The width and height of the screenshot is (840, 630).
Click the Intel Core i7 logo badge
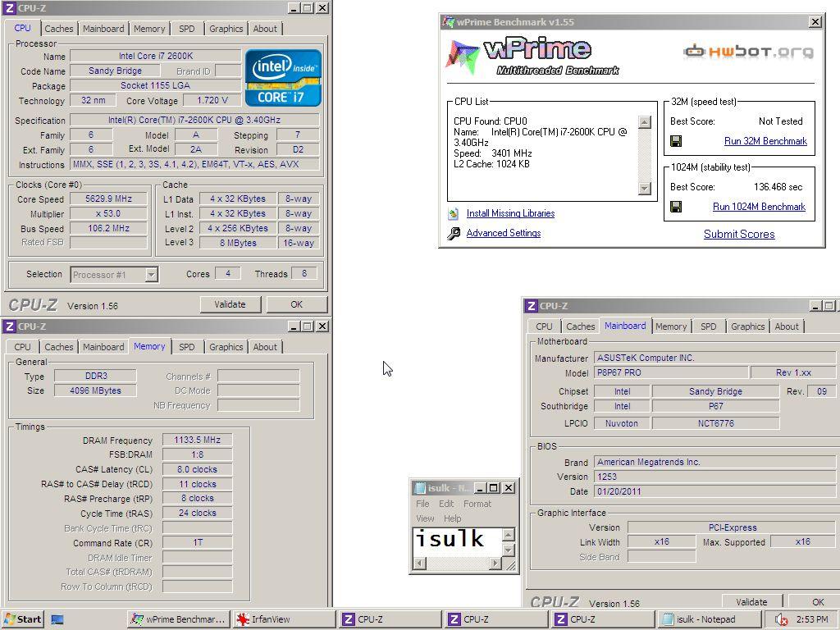pos(283,78)
